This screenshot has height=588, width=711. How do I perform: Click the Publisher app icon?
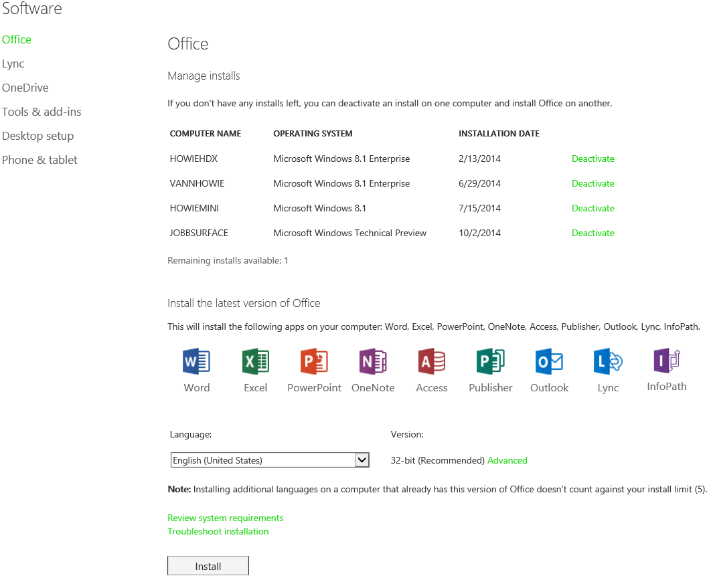pyautogui.click(x=490, y=362)
